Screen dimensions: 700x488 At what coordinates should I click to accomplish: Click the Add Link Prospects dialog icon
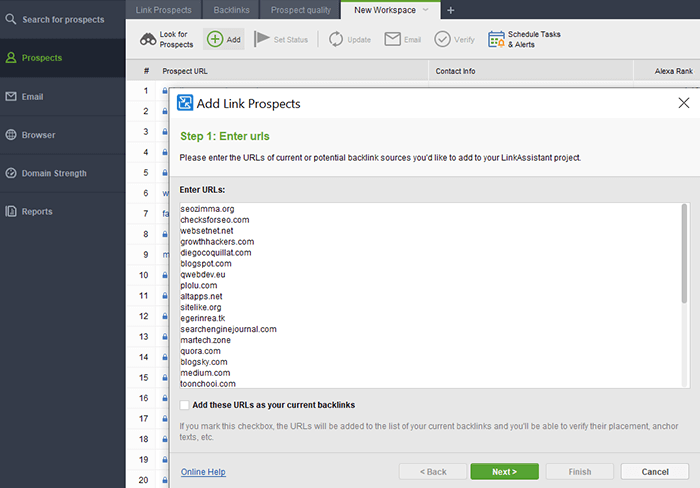185,103
